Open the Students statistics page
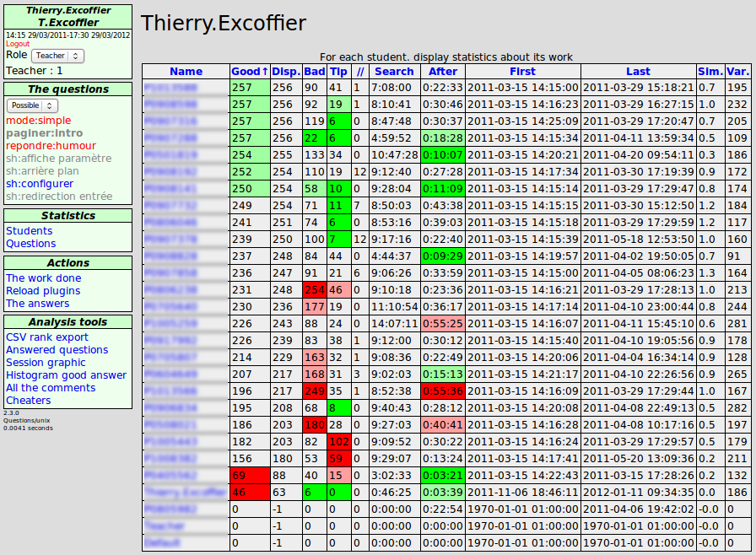The image size is (756, 555). (29, 231)
